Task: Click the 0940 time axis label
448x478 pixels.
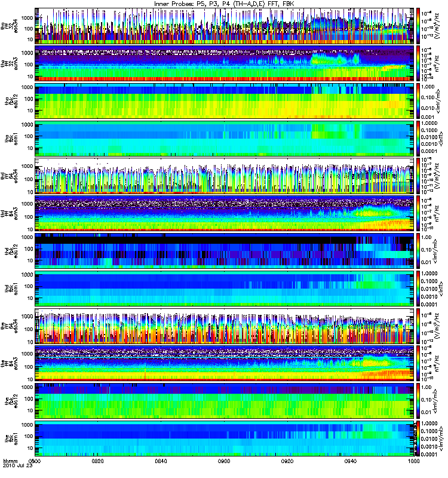Action: (x=351, y=461)
